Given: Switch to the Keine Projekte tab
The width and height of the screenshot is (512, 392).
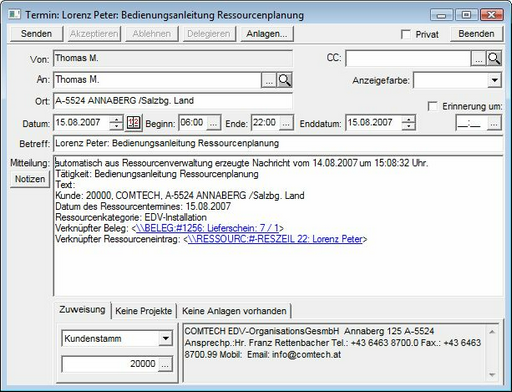Looking at the screenshot, I should click(x=144, y=311).
